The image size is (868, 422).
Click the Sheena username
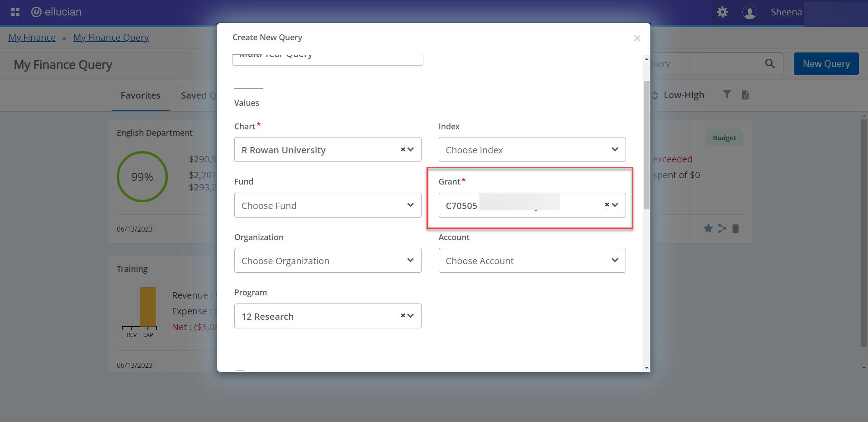point(786,12)
